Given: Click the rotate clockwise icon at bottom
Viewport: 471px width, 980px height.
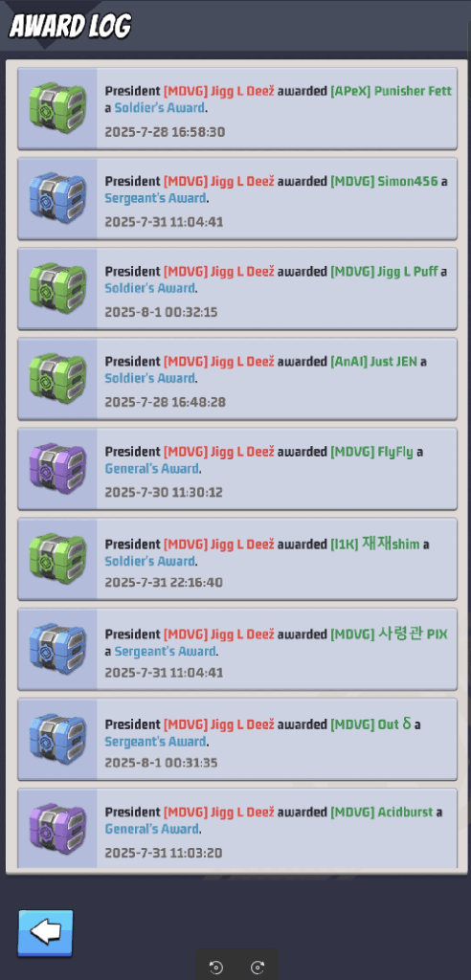Looking at the screenshot, I should click(x=258, y=968).
